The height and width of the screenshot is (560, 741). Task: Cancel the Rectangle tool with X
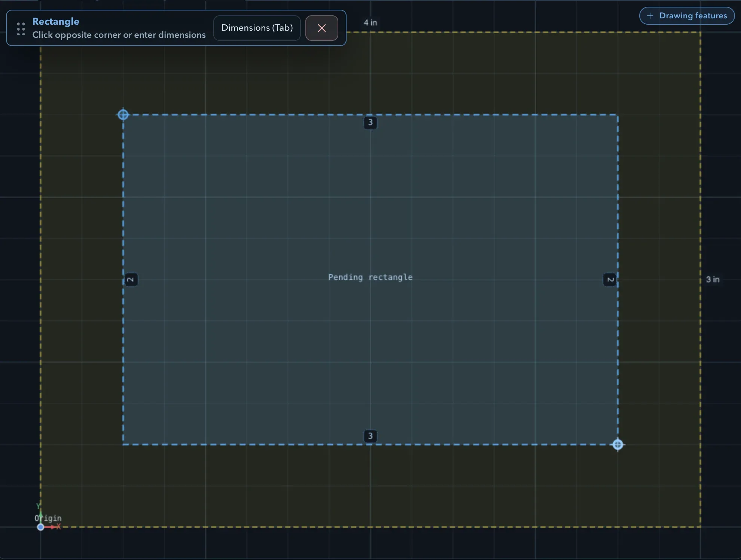[x=322, y=28]
